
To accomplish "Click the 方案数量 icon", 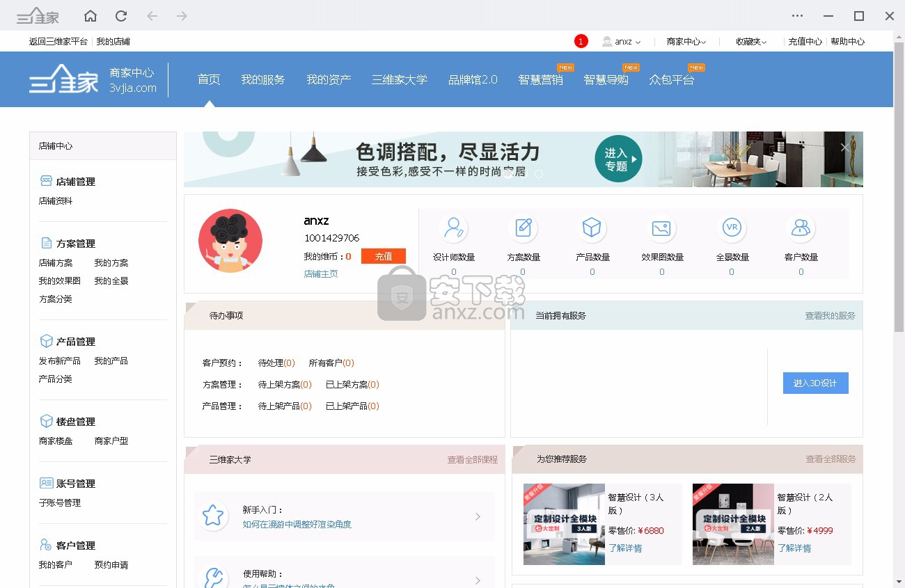I will (523, 228).
